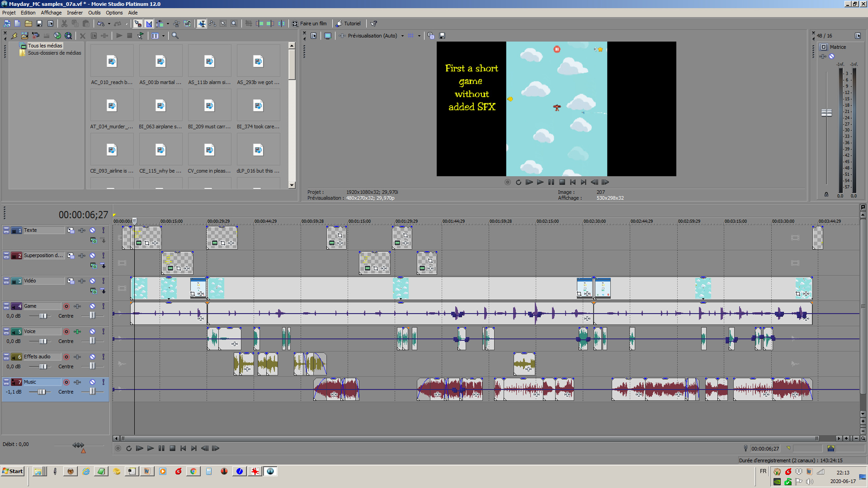Select the Zoom edit tool in toolbar
Viewport: 868px width, 488px height.
[234, 23]
